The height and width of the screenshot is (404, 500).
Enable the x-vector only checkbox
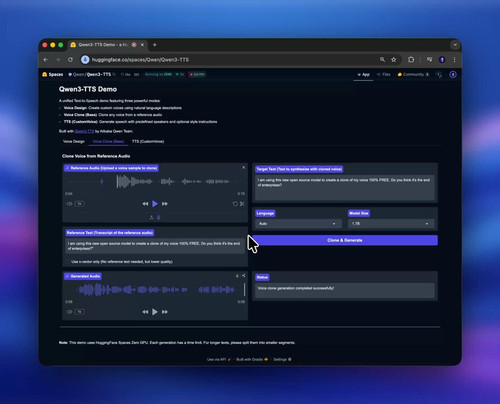tap(68, 262)
